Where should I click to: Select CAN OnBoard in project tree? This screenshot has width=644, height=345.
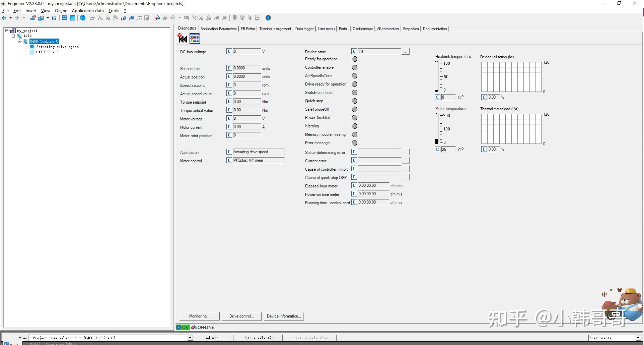47,52
